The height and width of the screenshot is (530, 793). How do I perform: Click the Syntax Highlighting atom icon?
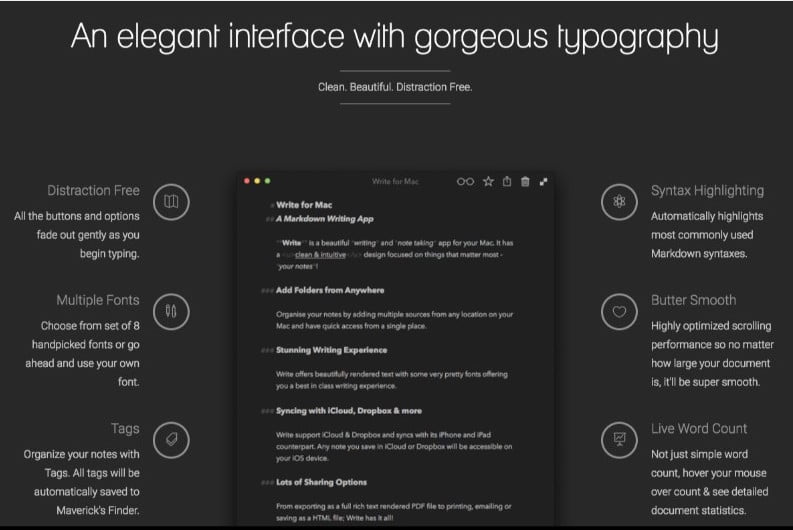(x=620, y=202)
